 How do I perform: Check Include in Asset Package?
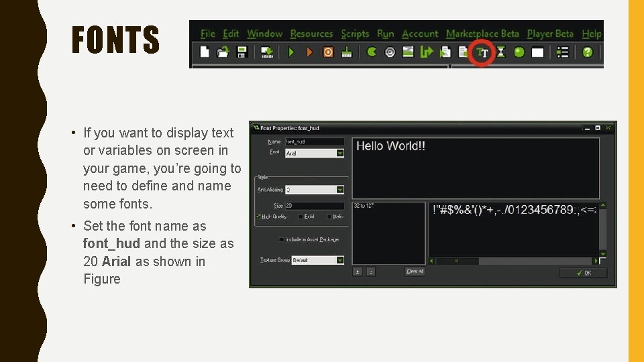[x=282, y=240]
